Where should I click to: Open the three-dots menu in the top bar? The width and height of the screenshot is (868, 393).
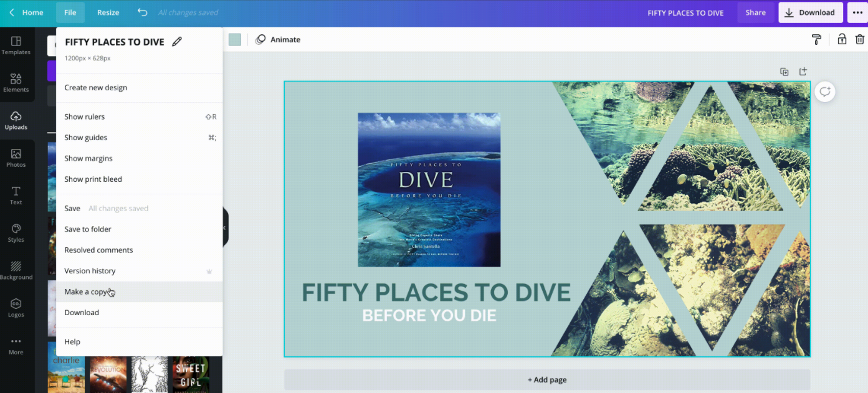click(857, 12)
